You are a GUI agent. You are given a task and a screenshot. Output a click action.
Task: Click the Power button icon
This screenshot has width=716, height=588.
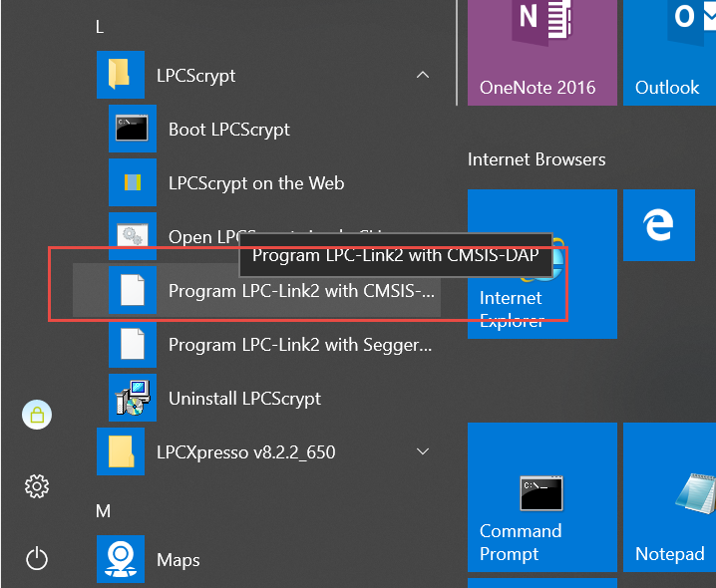(37, 558)
